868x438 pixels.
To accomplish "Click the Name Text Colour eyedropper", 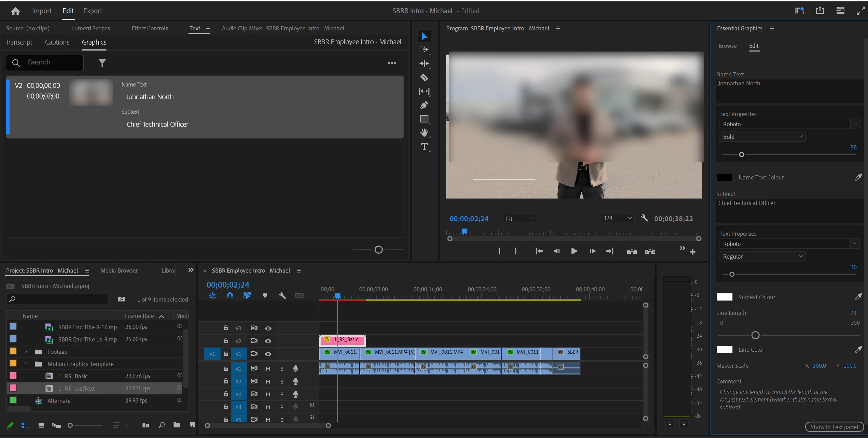I will 858,177.
